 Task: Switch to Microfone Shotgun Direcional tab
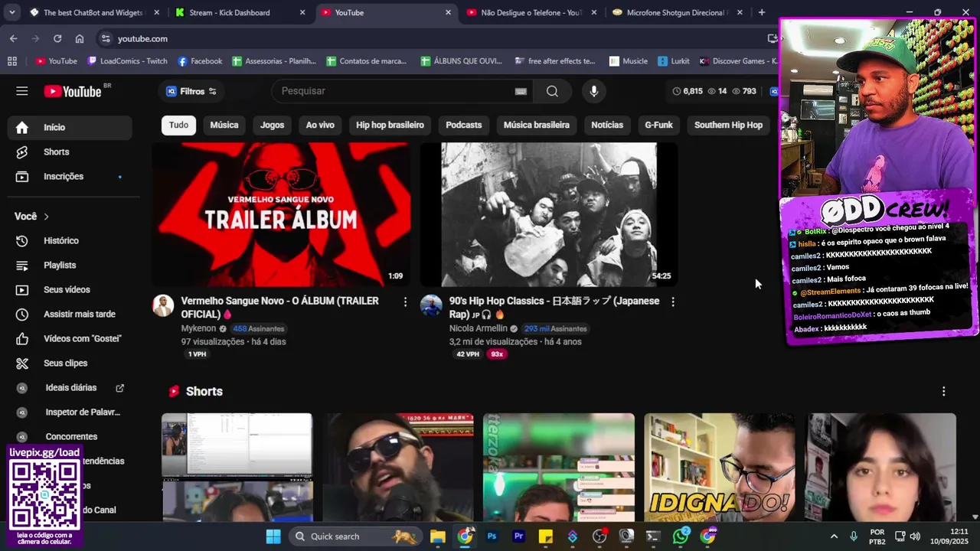677,12
